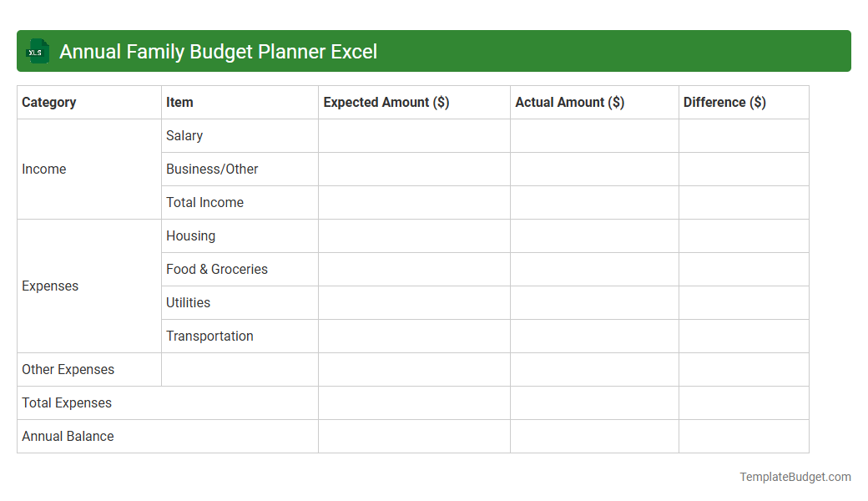Select the Annual Balance row label
The height and width of the screenshot is (501, 868).
[68, 436]
